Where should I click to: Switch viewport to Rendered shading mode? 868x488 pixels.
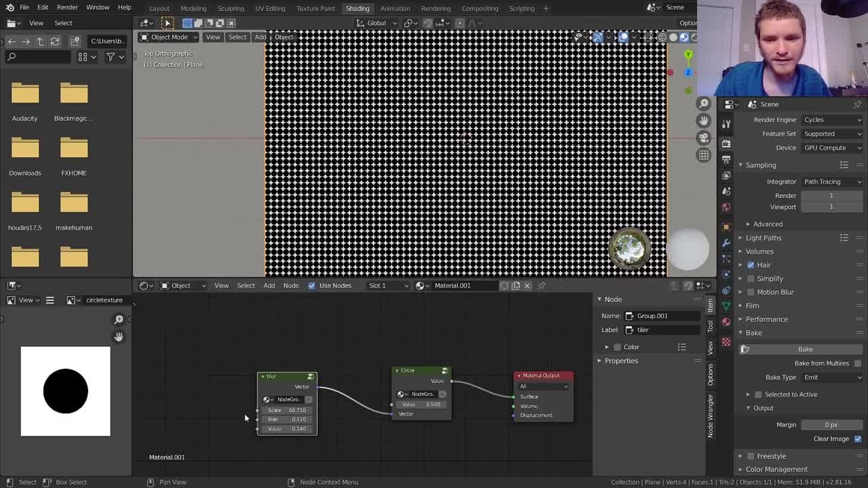[693, 37]
